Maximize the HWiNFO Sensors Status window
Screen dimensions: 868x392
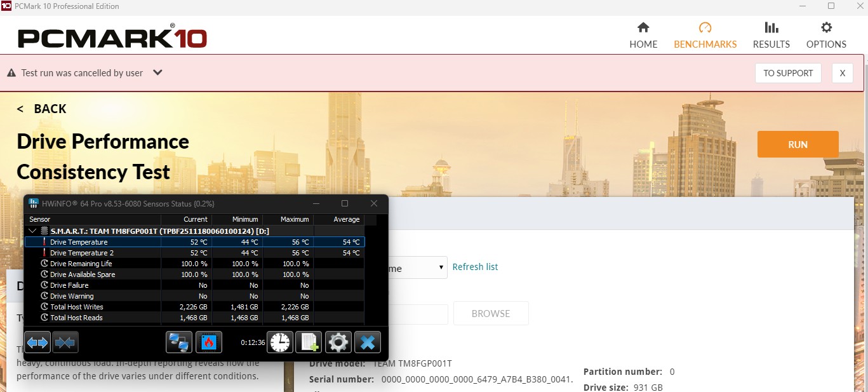click(x=345, y=203)
